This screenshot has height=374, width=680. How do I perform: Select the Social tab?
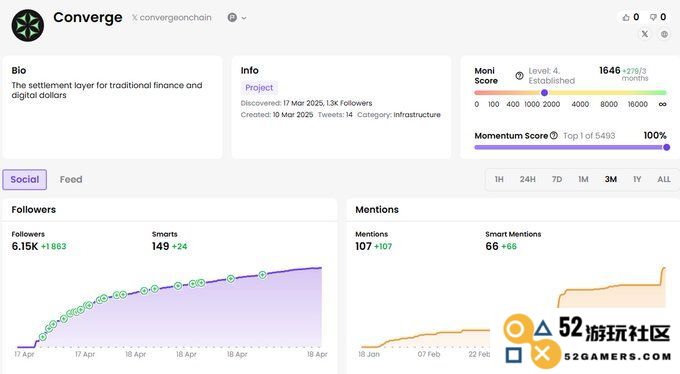pos(25,179)
